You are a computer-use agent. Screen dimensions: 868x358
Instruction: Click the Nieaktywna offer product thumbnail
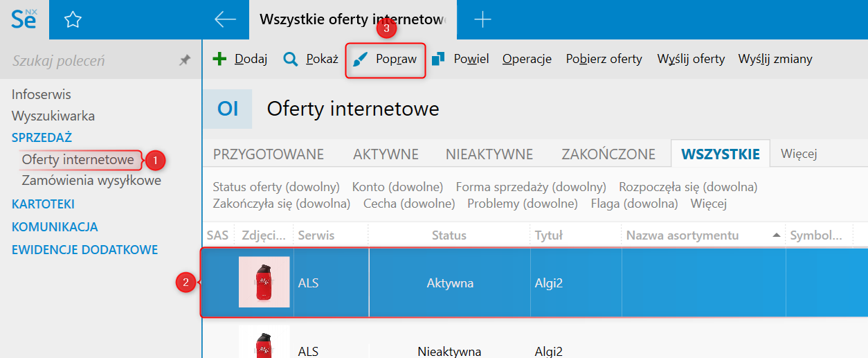click(264, 341)
